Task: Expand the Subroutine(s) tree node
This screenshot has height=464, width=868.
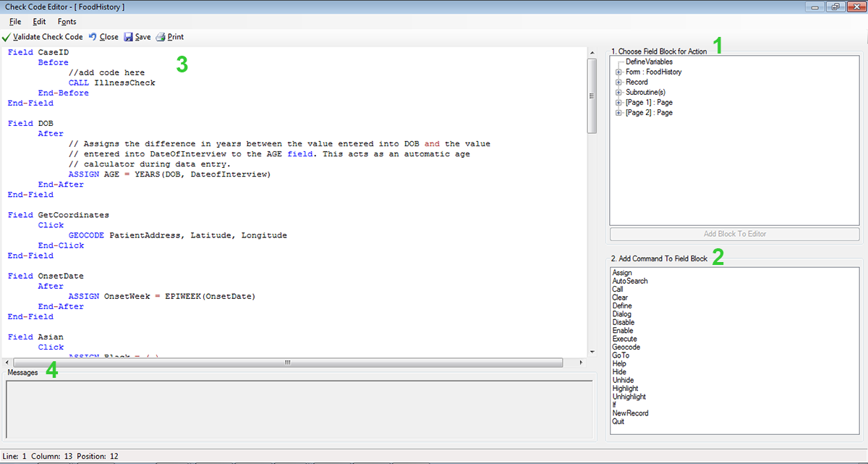Action: (618, 93)
